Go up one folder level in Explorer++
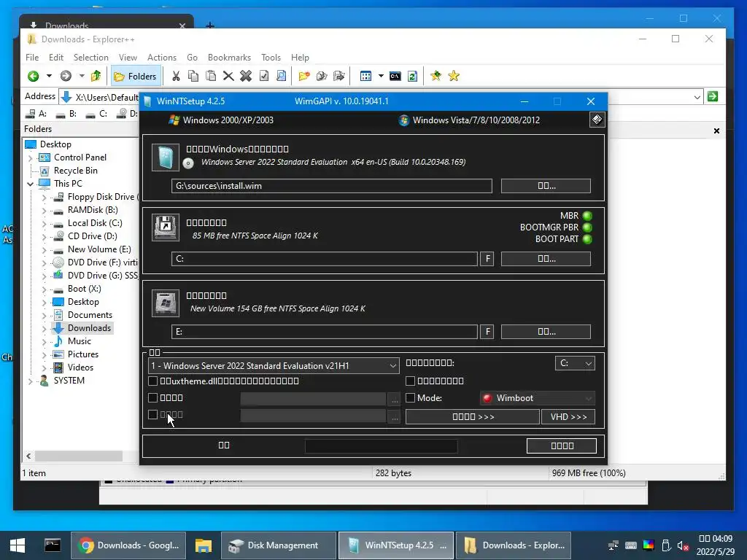The image size is (747, 560). 96,76
